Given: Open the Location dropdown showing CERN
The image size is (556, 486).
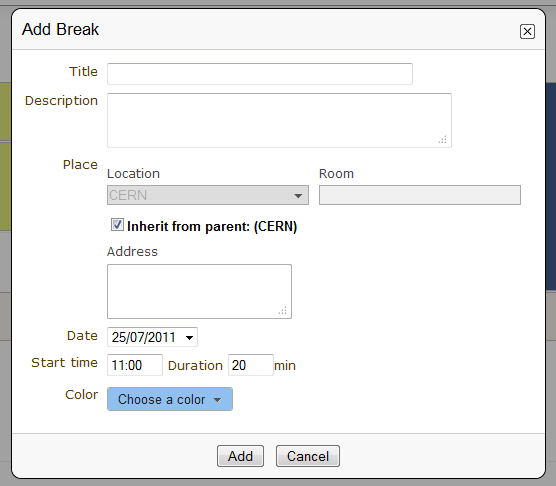Looking at the screenshot, I should click(x=208, y=195).
